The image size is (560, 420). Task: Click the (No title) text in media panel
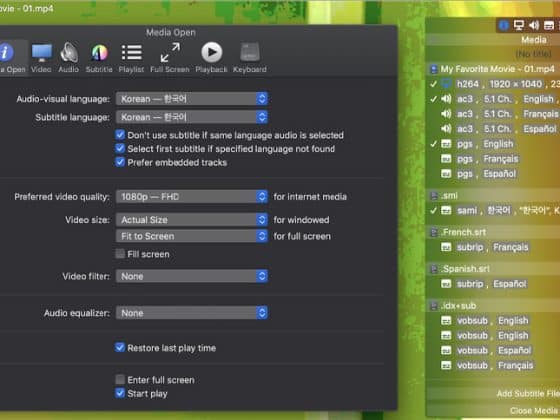point(534,54)
